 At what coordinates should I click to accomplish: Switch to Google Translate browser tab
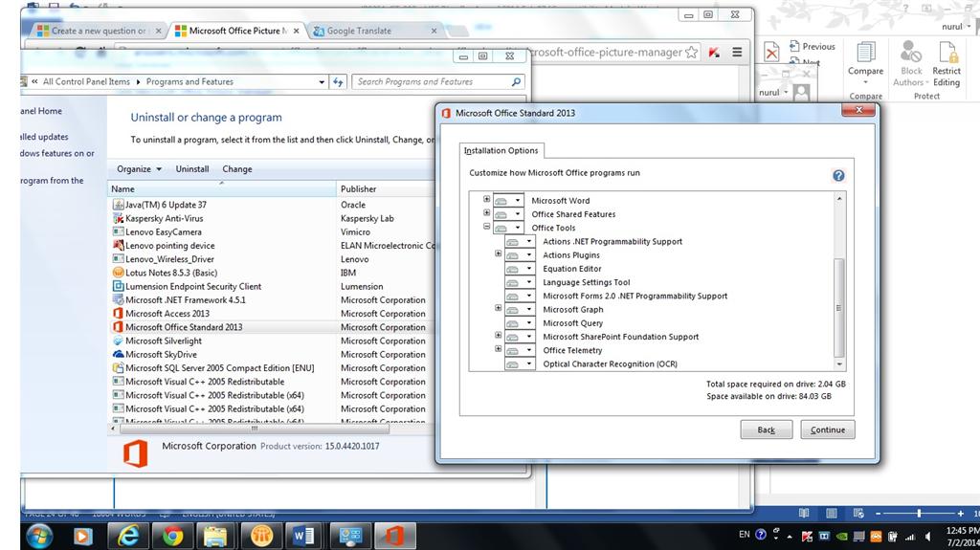click(374, 31)
